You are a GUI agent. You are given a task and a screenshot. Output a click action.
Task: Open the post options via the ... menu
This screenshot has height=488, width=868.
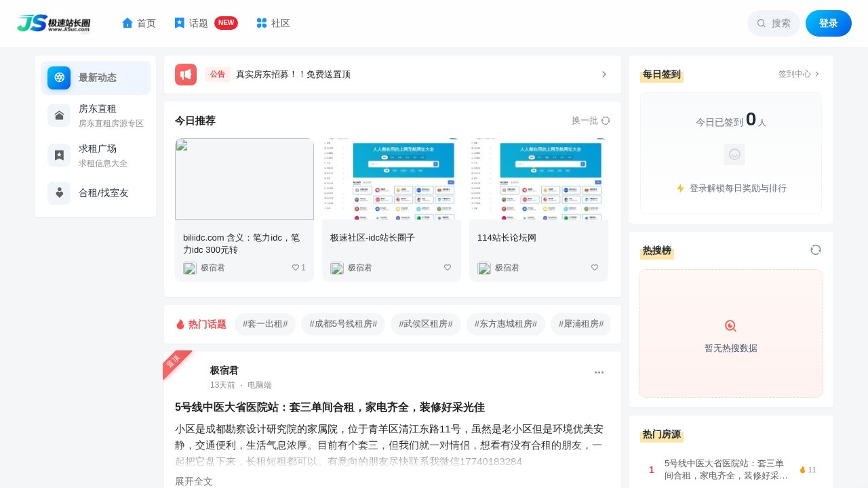599,372
